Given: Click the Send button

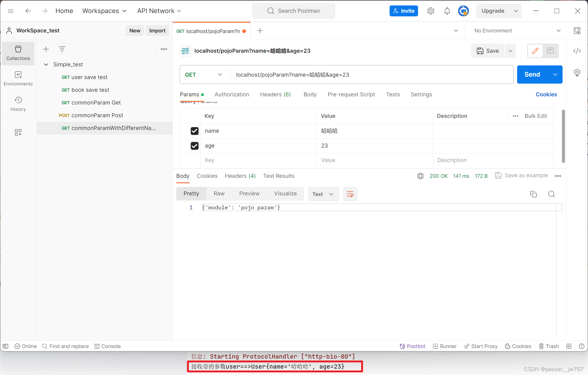Looking at the screenshot, I should tap(532, 75).
